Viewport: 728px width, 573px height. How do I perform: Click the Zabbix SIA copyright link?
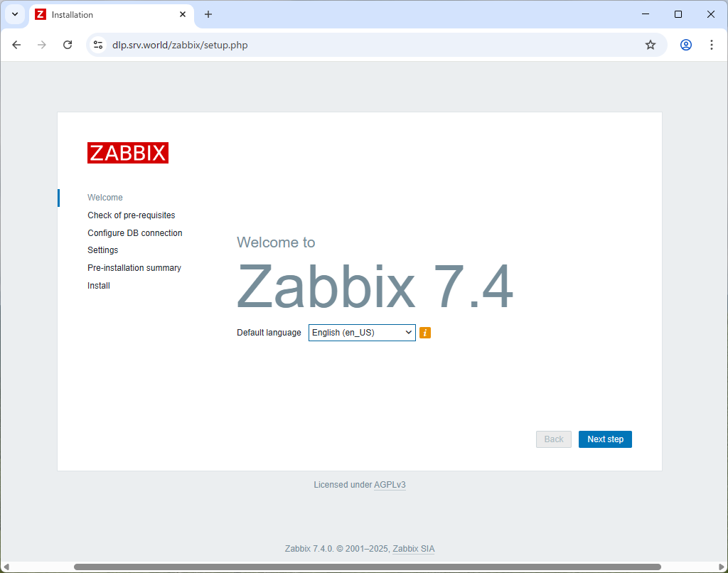(413, 548)
